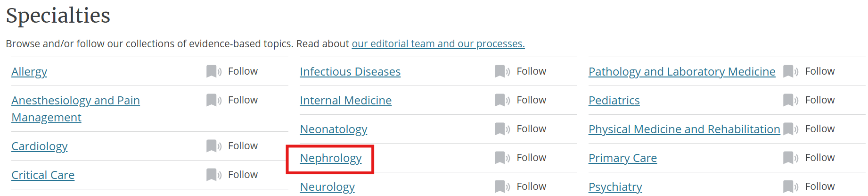
Task: Click the follow bookmark icon beside Allergy
Action: click(213, 71)
